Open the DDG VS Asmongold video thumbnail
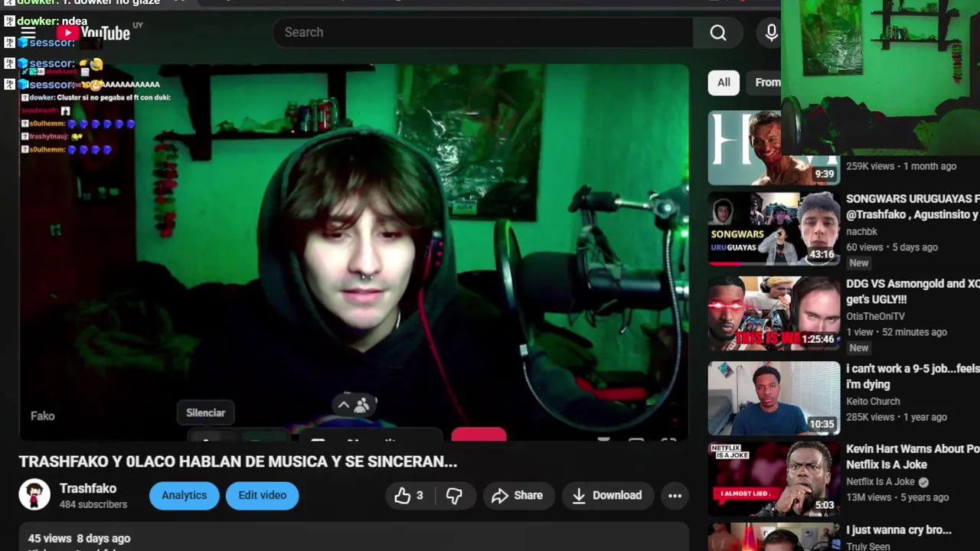 pyautogui.click(x=773, y=313)
